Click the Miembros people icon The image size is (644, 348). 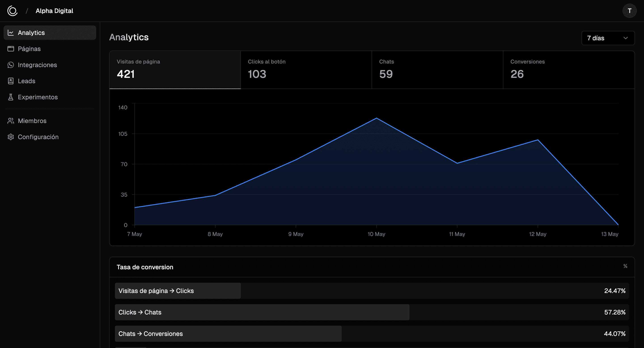(x=11, y=121)
